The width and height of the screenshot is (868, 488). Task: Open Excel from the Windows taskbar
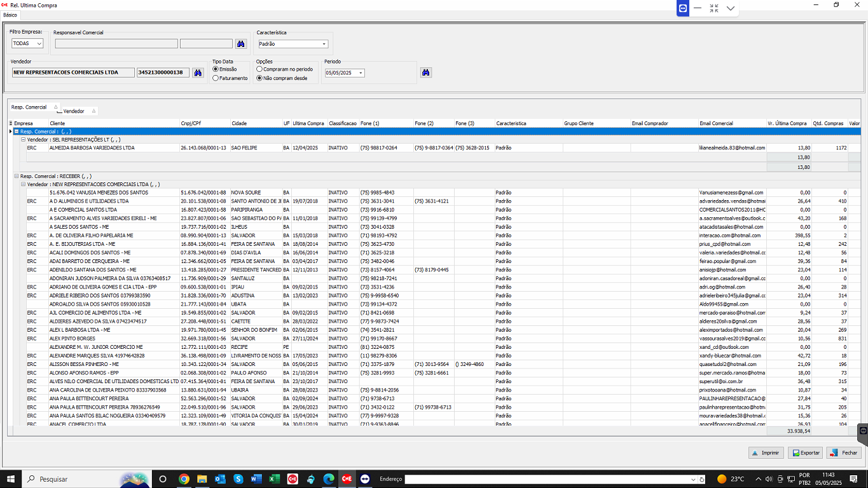274,478
